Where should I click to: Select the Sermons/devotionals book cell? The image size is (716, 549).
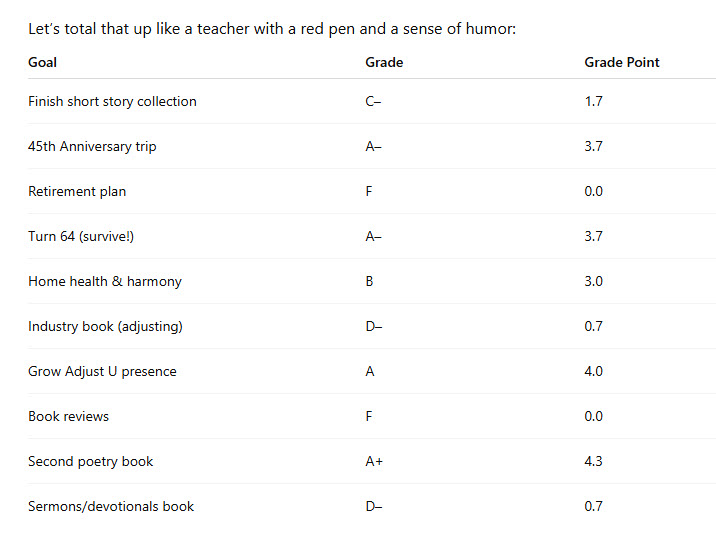(111, 506)
